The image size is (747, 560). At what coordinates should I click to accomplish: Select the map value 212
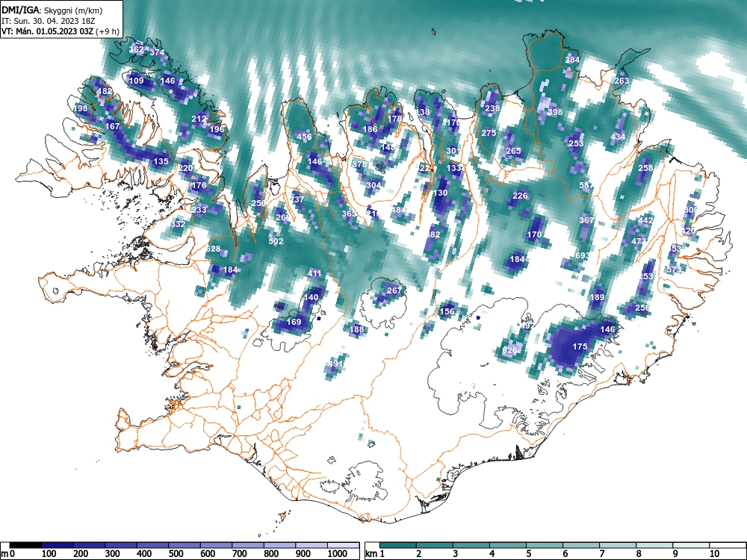[x=199, y=119]
